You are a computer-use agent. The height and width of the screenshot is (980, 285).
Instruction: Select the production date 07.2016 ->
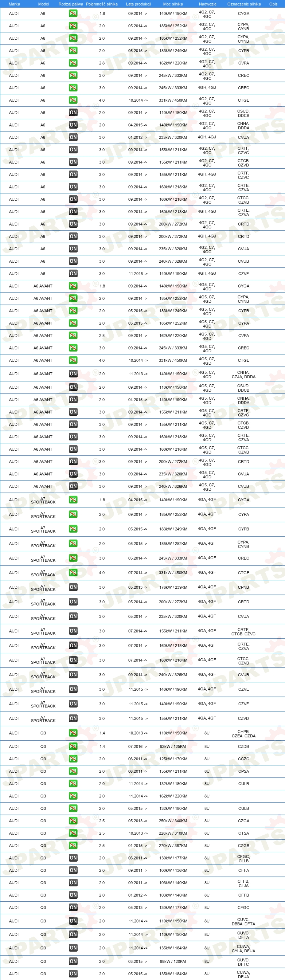click(x=138, y=746)
